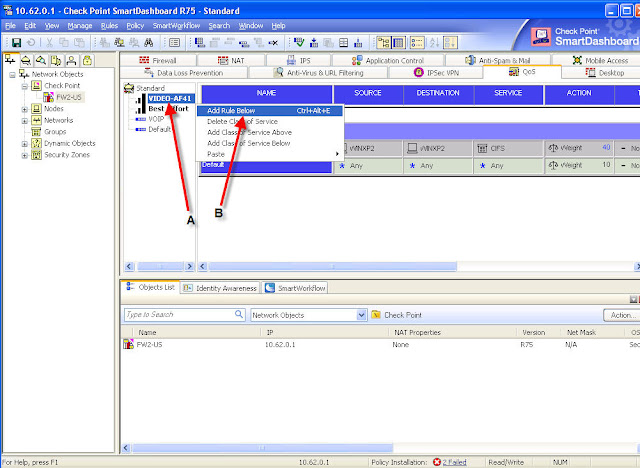Click the Verify policy green checkmark icon
The width and height of the screenshot is (640, 468).
(x=299, y=42)
